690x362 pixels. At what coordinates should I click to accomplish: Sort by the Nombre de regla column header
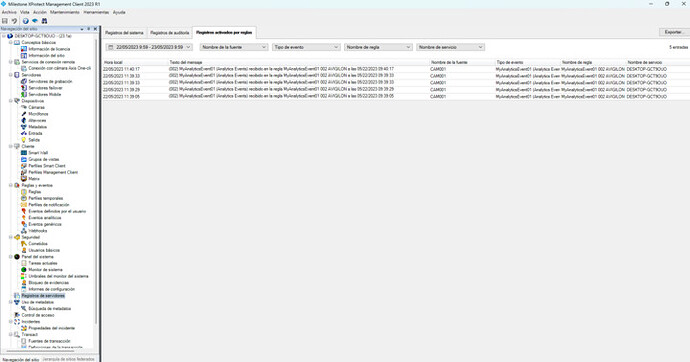593,62
